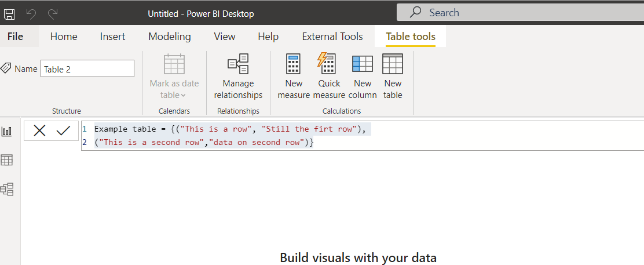Open the Home ribbon tab
The height and width of the screenshot is (265, 644).
click(x=64, y=37)
